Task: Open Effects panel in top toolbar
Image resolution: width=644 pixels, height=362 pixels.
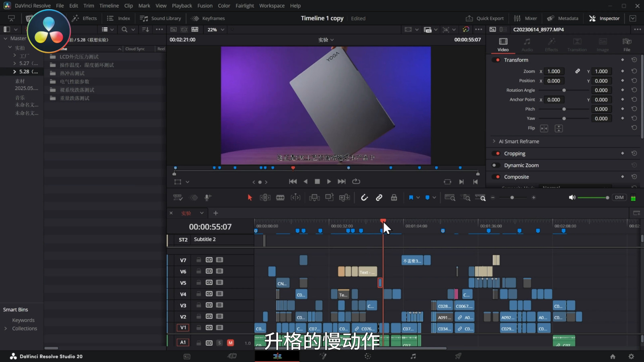Action: click(x=85, y=19)
